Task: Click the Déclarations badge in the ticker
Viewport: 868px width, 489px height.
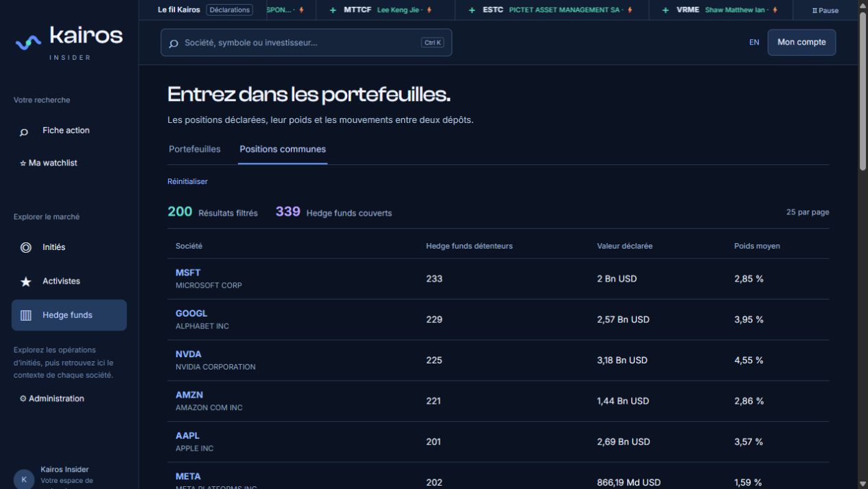Action: click(229, 10)
